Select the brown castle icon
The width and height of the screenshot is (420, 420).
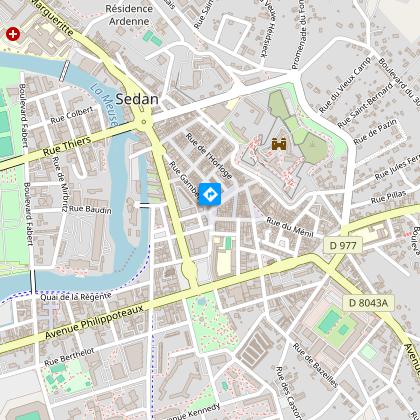coord(279,144)
